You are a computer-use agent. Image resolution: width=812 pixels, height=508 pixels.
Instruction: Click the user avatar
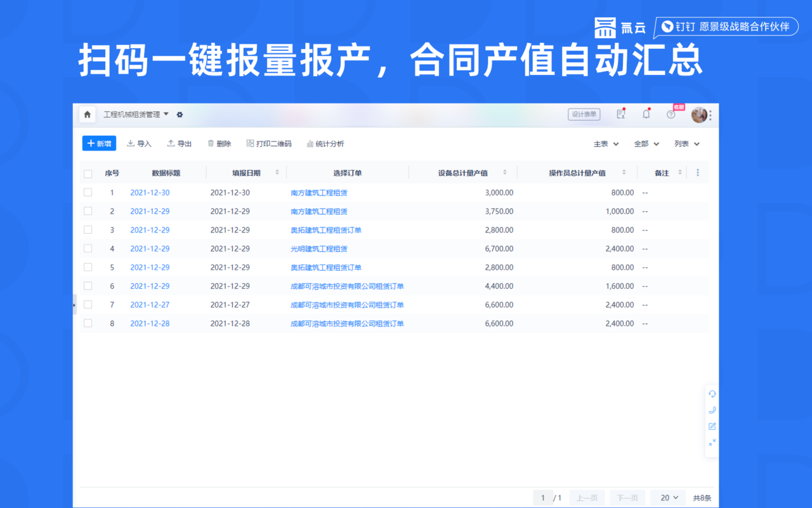pos(699,115)
